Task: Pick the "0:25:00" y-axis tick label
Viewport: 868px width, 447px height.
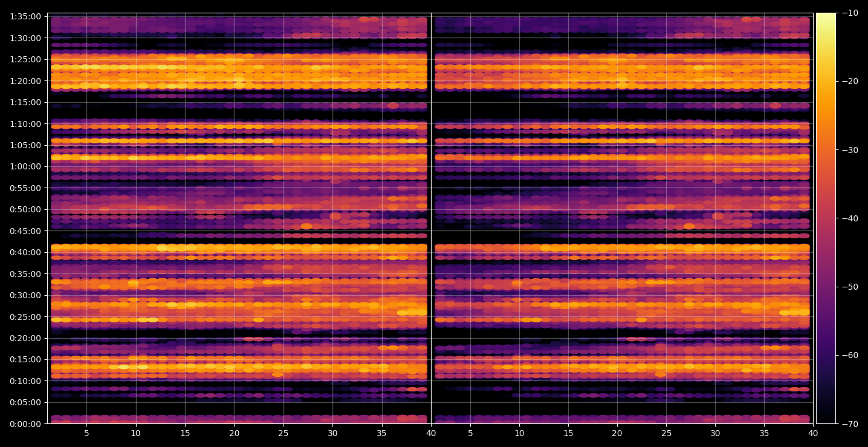Action: [26, 317]
